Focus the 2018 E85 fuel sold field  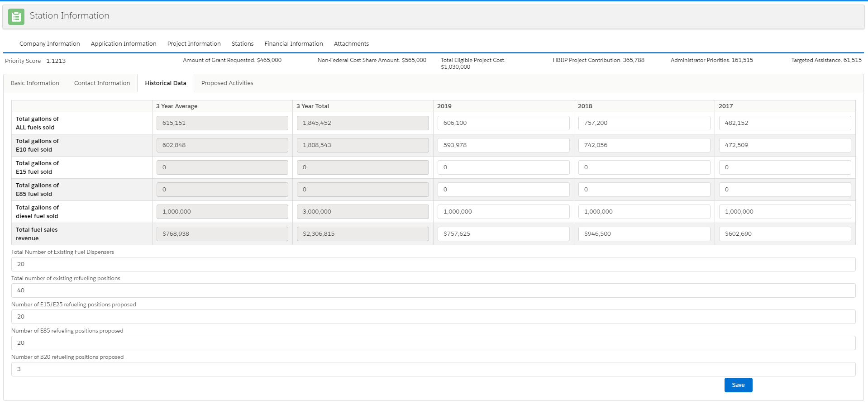[644, 190]
